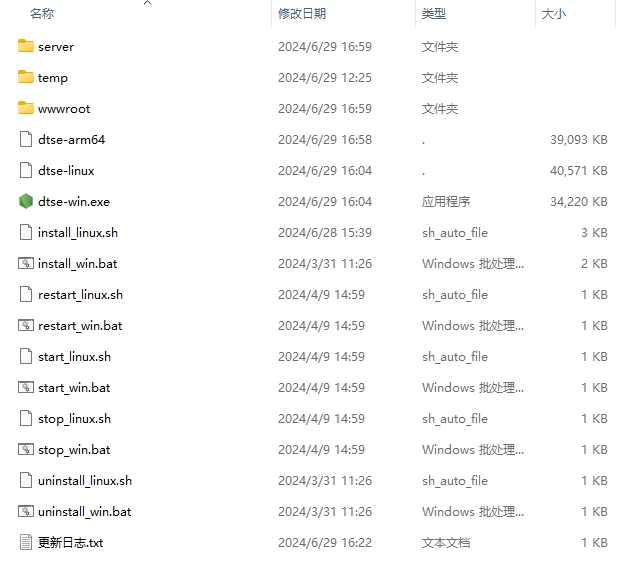The height and width of the screenshot is (575, 638).
Task: Click date 2024/6/28 15:39 of install_linux.sh
Action: [x=325, y=232]
